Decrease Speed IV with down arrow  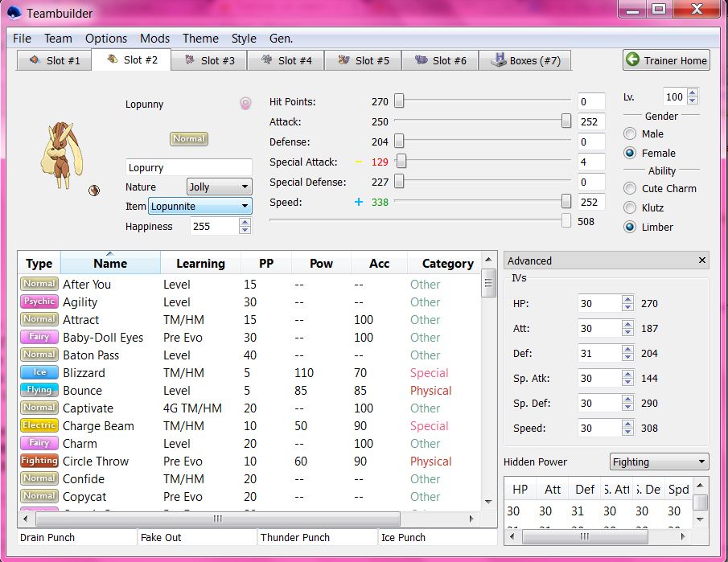[x=627, y=432]
